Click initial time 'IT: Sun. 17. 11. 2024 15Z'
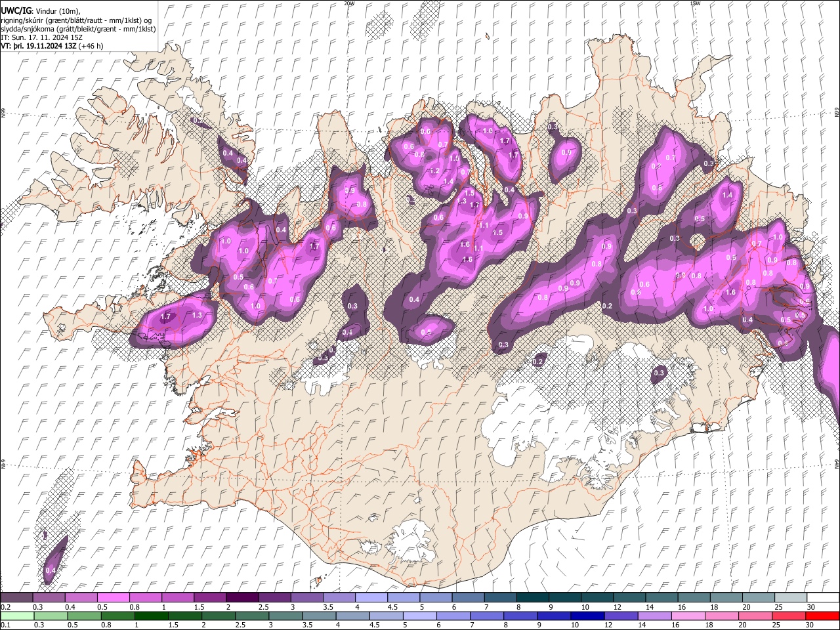 pyautogui.click(x=41, y=38)
